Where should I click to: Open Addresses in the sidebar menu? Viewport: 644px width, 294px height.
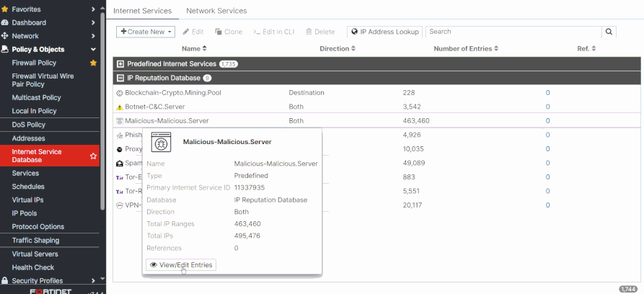pos(28,138)
